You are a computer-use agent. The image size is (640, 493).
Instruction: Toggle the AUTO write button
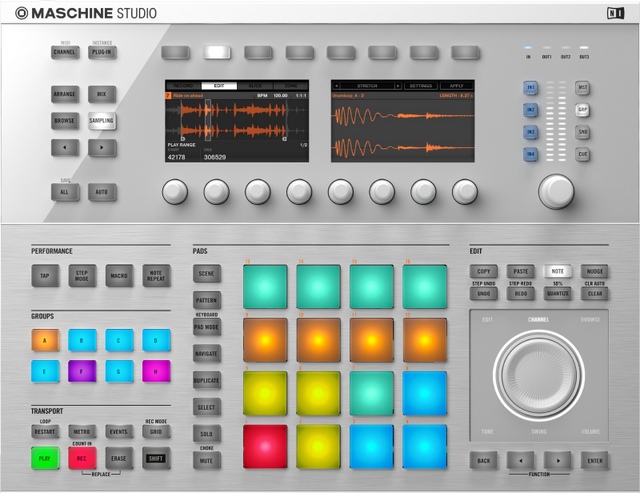[102, 192]
